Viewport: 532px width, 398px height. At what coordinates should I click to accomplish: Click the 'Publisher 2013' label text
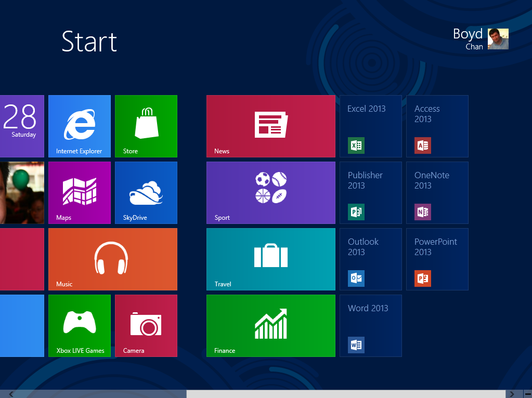[x=365, y=180]
